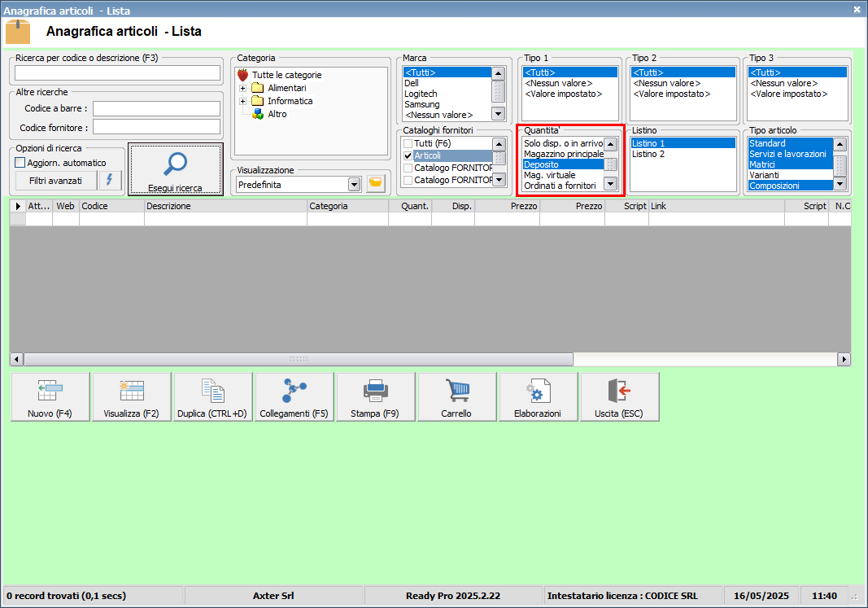Select Composizioni article type
Image resolution: width=868 pixels, height=608 pixels.
[x=791, y=186]
